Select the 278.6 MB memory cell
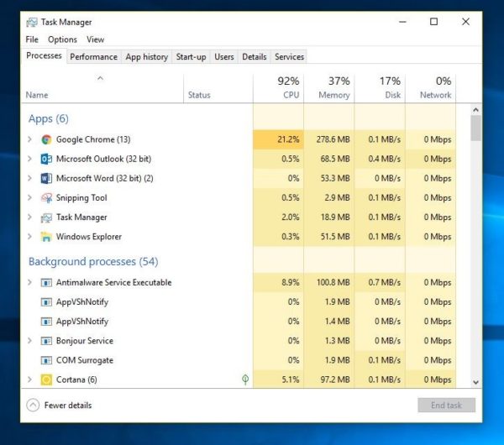 (328, 139)
